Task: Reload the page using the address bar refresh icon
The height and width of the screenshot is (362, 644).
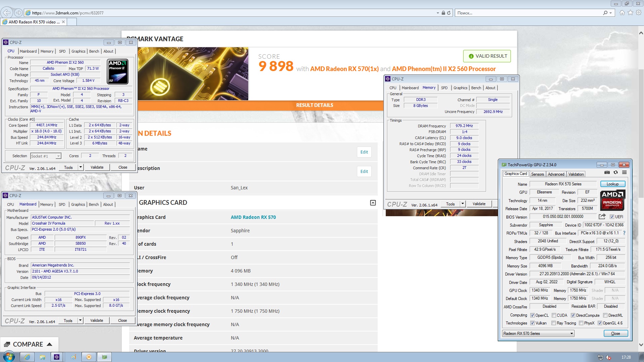Action: [448, 13]
